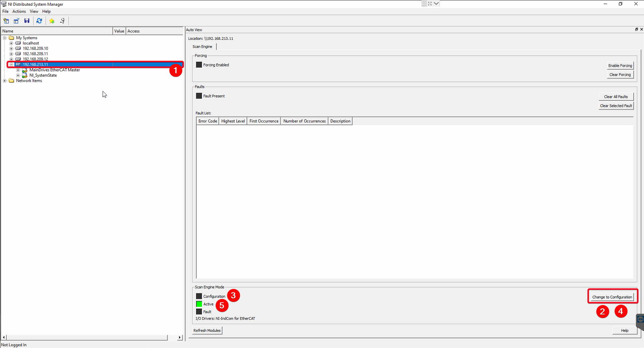Click the Change to Configuration button
The image size is (644, 348).
(x=612, y=297)
